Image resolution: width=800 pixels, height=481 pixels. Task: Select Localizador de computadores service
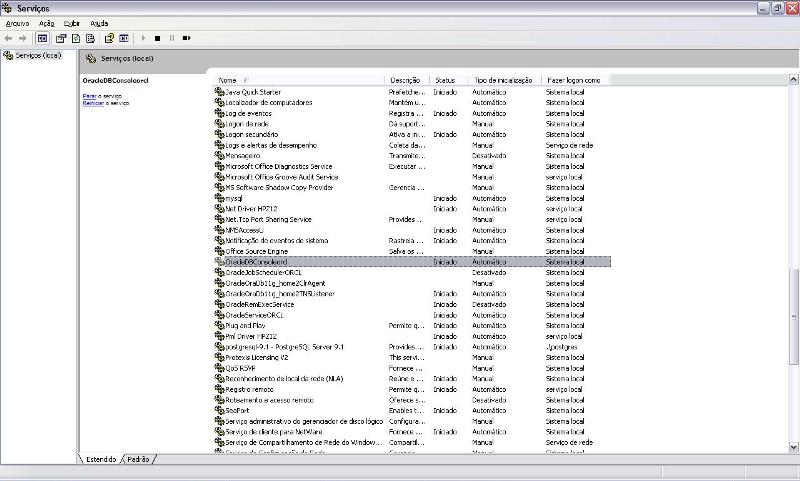269,103
